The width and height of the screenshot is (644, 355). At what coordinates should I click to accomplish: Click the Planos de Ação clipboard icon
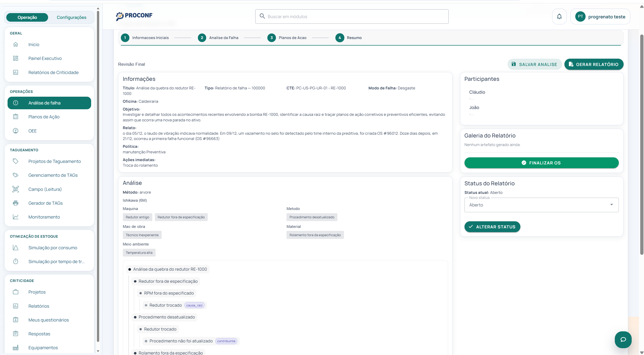(x=16, y=117)
